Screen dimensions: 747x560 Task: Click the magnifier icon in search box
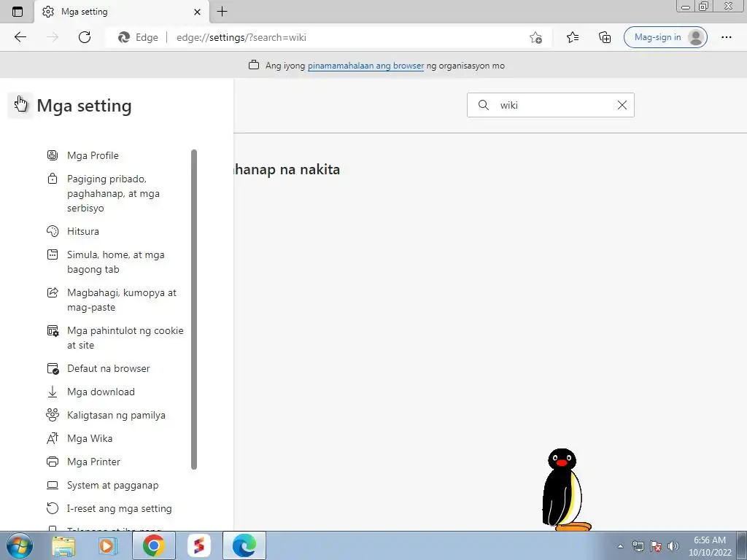[x=483, y=105]
